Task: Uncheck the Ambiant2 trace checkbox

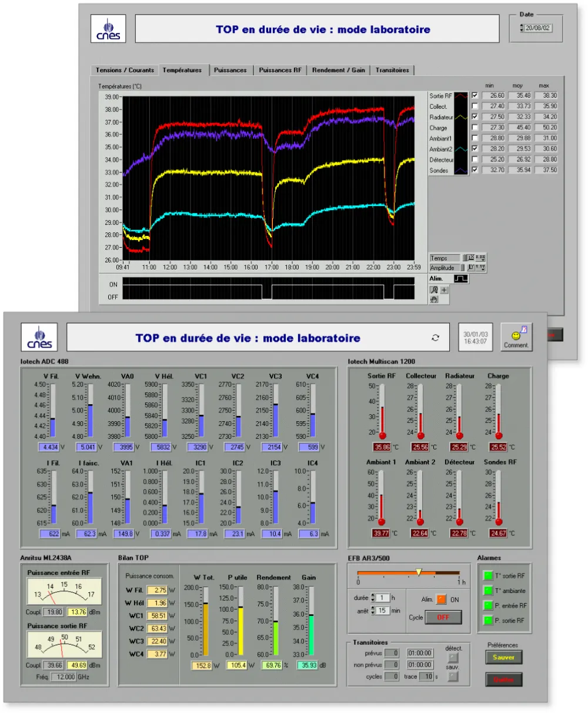Action: 475,149
